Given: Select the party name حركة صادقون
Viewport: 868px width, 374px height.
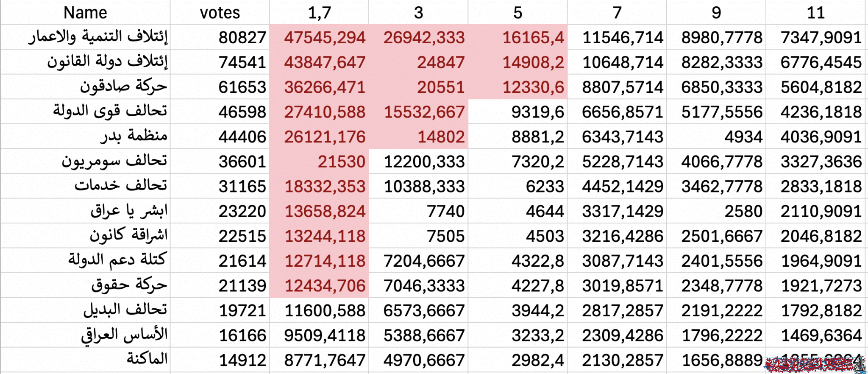Looking at the screenshot, I should [x=124, y=87].
